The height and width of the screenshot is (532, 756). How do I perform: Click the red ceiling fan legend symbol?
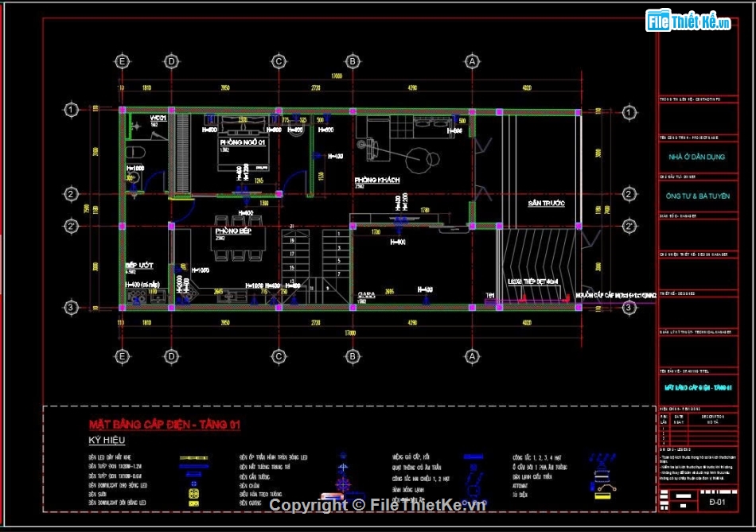[343, 483]
